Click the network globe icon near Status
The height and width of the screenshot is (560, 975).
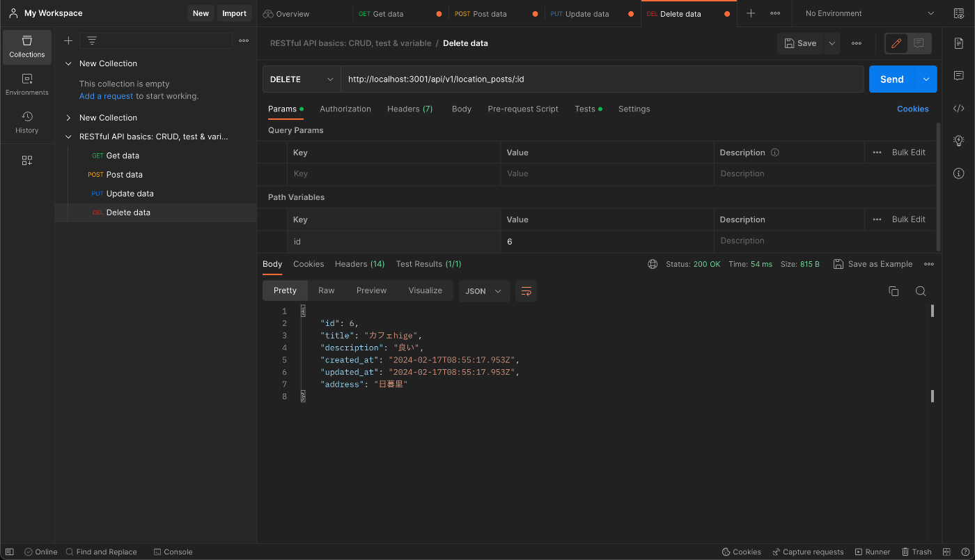pos(653,264)
